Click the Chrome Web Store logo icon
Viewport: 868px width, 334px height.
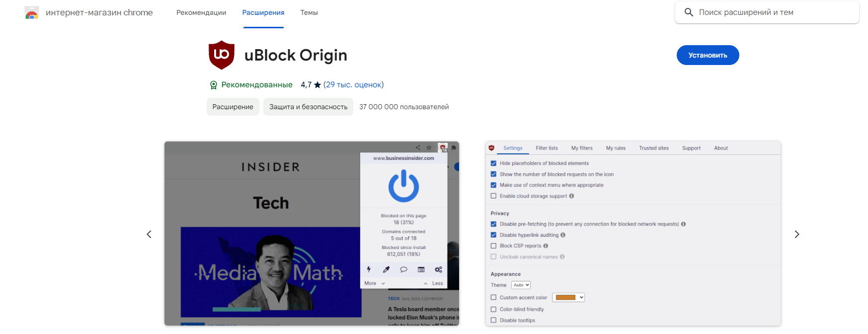32,13
